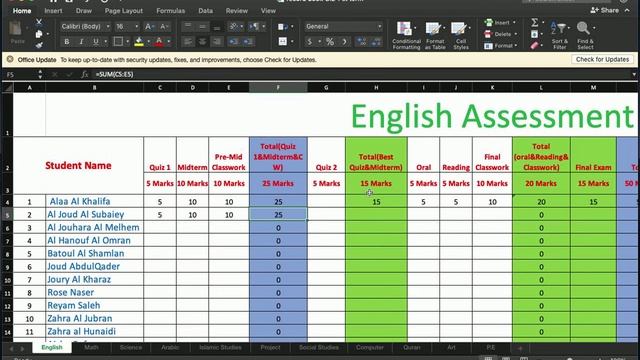
Task: Open the Math sheet tab
Action: [91, 348]
